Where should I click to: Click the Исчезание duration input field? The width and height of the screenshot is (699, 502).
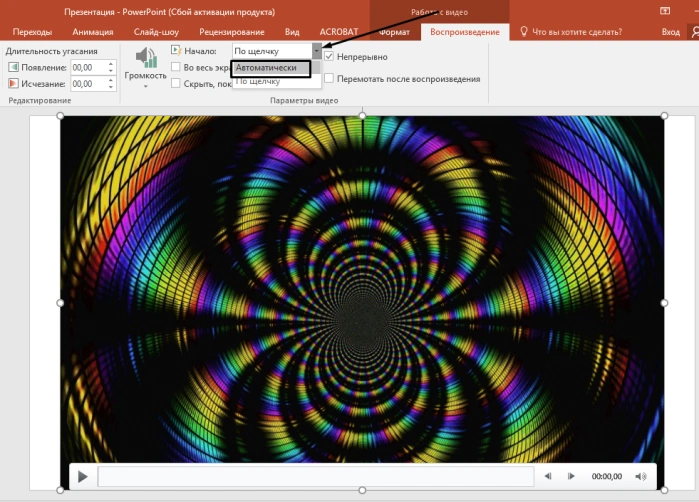pos(89,83)
